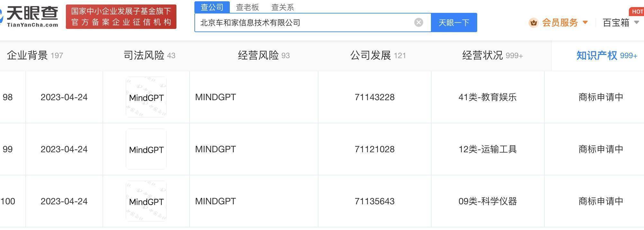Viewport: 644px width, 230px height.
Task: Click MINDGPT trademark name in row 99
Action: [215, 149]
